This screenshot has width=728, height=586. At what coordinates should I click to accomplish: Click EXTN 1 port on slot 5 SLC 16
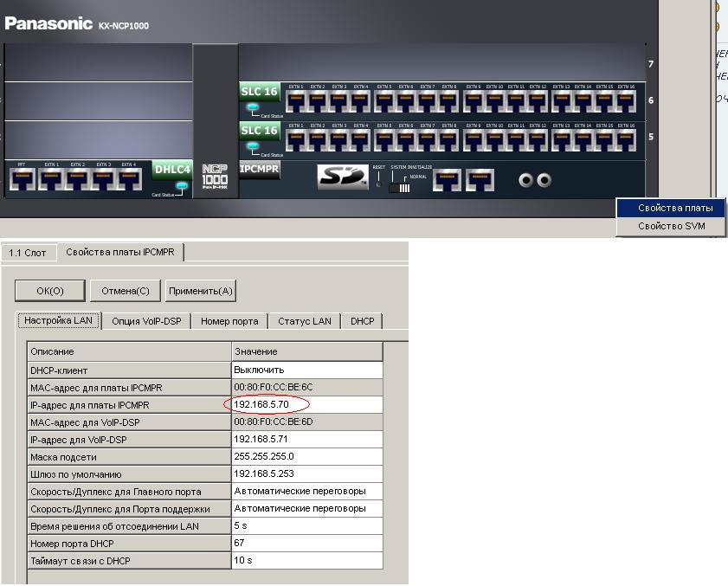point(296,140)
